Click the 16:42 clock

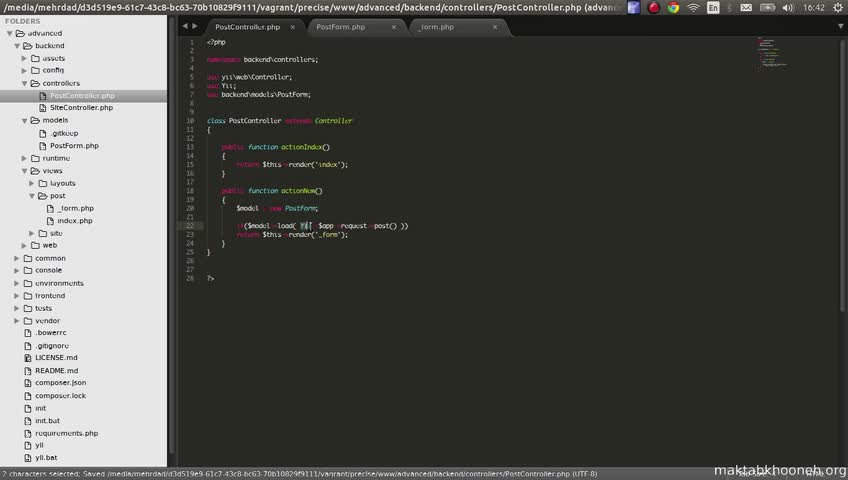pyautogui.click(x=813, y=8)
